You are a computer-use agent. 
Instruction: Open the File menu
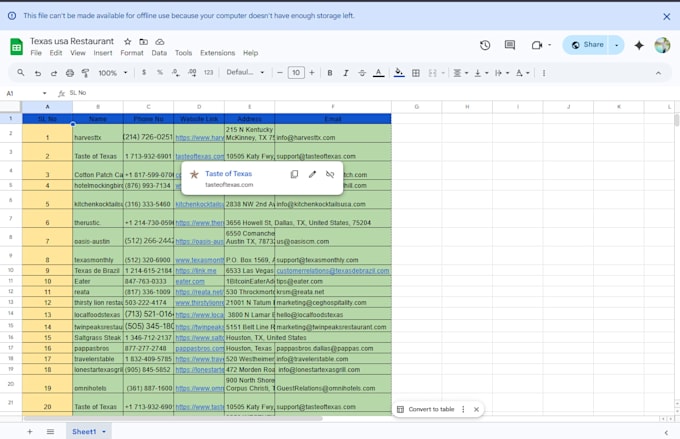coord(36,53)
